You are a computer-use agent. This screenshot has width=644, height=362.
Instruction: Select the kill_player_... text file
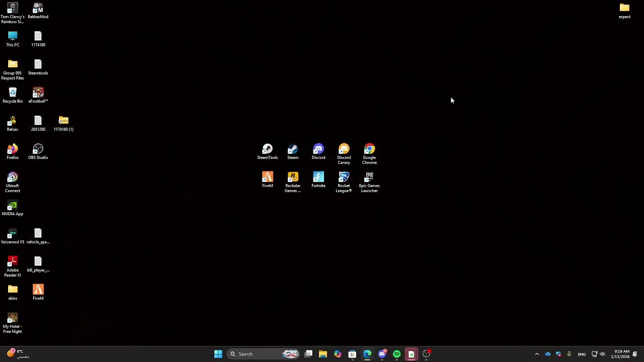coord(38,264)
